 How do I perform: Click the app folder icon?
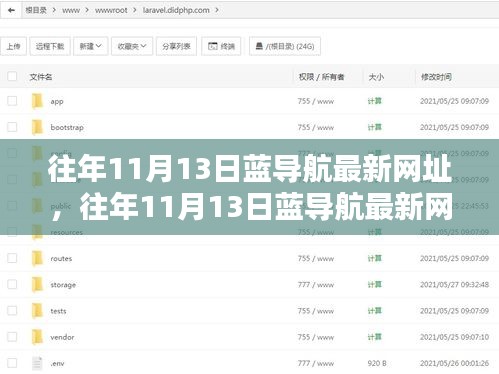[x=37, y=101]
